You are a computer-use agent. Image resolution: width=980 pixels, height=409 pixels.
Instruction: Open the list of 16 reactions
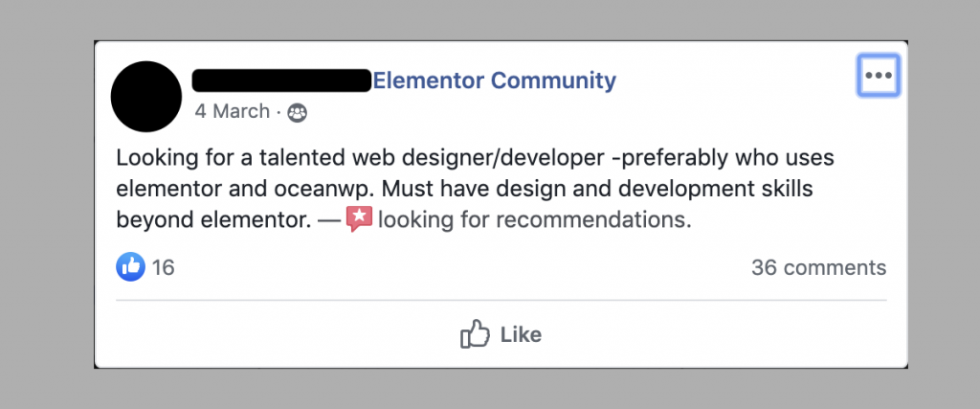pos(164,267)
